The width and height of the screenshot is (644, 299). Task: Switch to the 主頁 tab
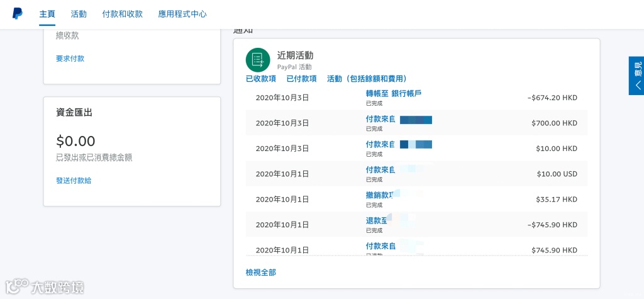tap(47, 14)
